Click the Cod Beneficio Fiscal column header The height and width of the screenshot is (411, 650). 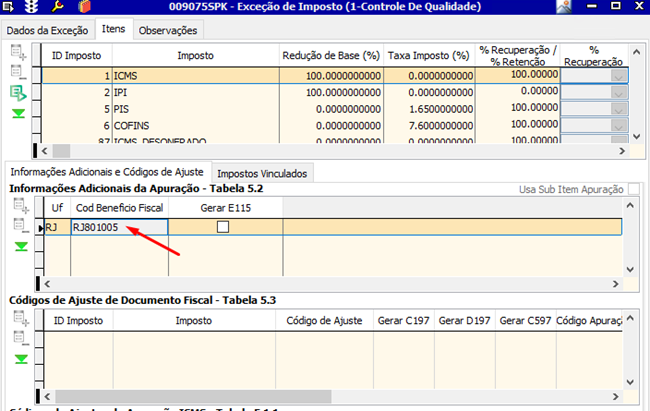pos(119,208)
